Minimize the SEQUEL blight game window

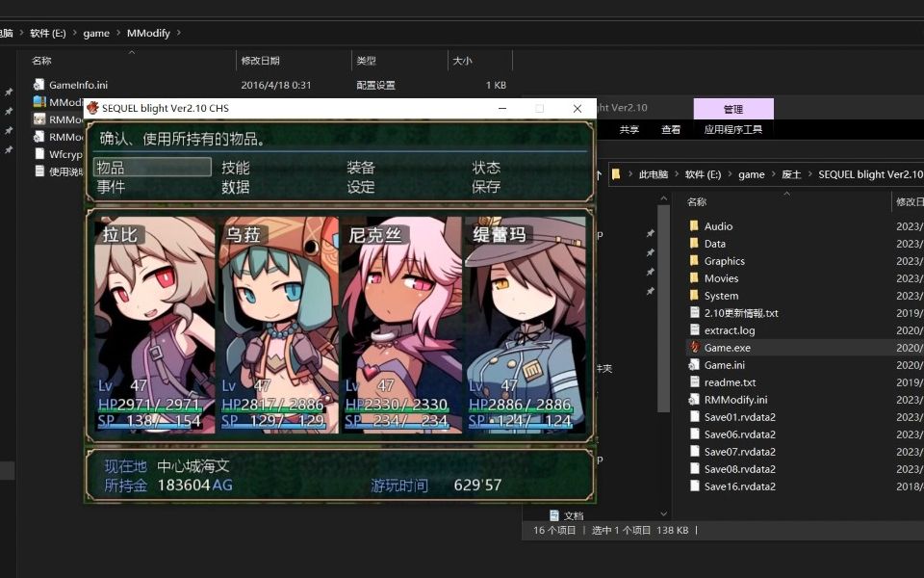pyautogui.click(x=502, y=109)
